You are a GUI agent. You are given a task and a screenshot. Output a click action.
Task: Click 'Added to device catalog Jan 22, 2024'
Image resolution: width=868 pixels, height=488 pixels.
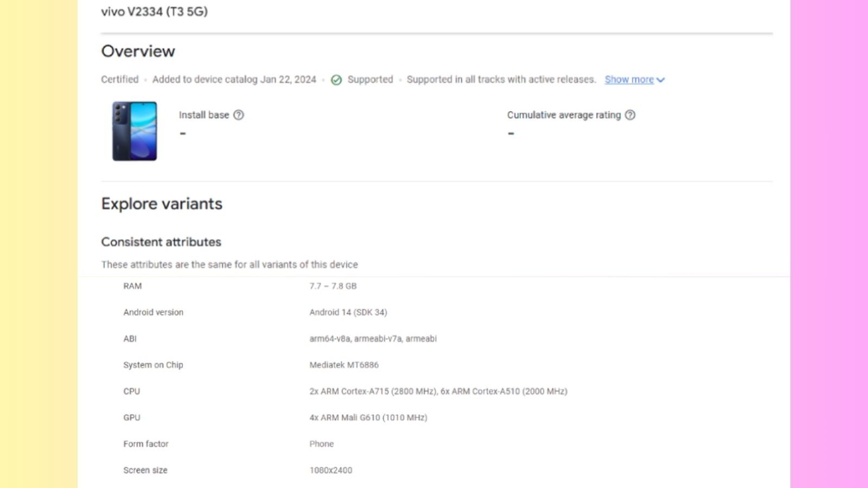tap(234, 79)
